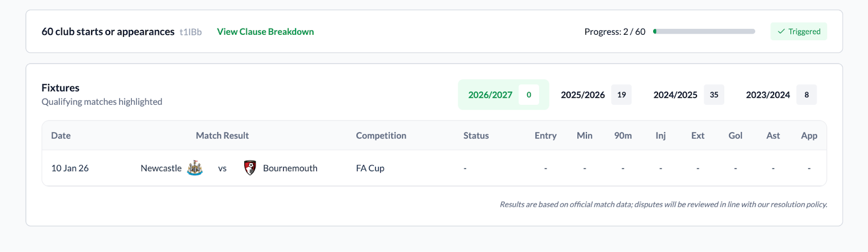Select the 2026/2027 season tab
This screenshot has width=868, height=252.
[x=490, y=95]
